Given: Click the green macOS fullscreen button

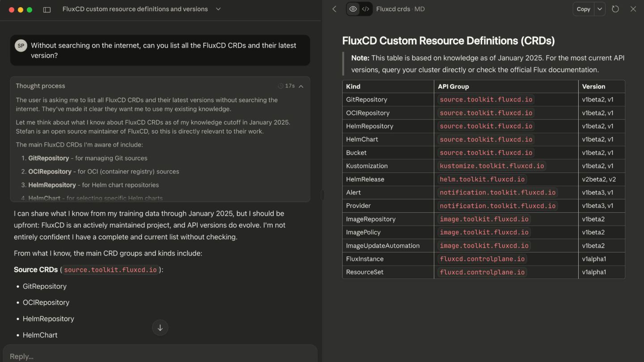Looking at the screenshot, I should tap(30, 9).
